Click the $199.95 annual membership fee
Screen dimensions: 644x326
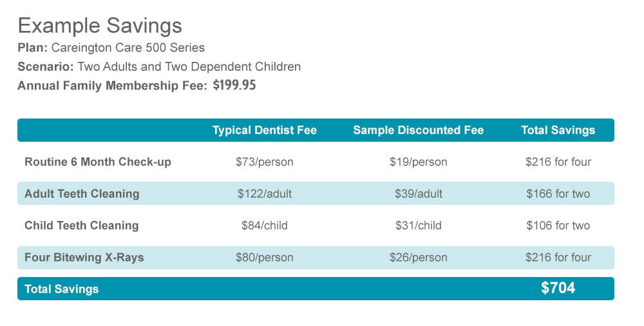pos(234,85)
